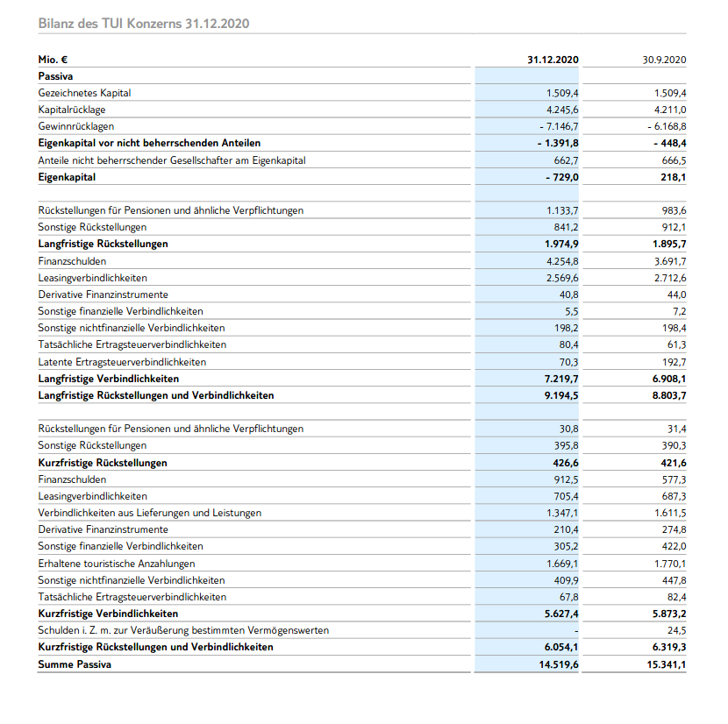This screenshot has height=724, width=728.
Task: Click the bold total 8.803,7
Action: click(669, 395)
